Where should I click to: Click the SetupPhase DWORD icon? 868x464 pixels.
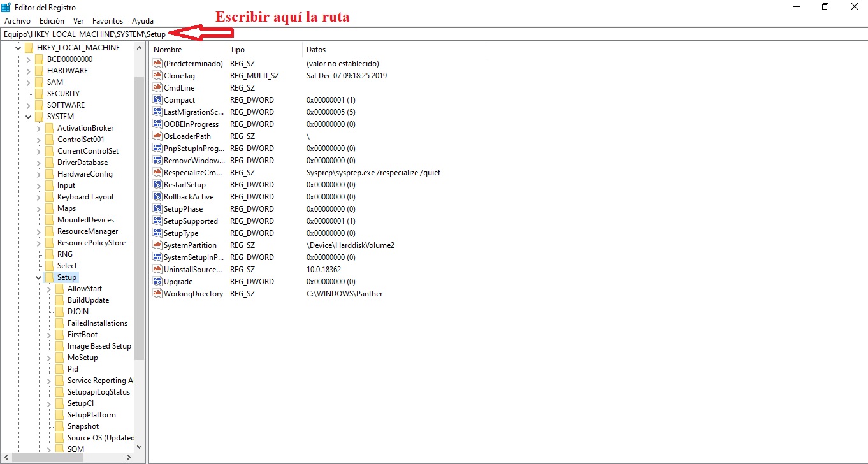coord(157,208)
